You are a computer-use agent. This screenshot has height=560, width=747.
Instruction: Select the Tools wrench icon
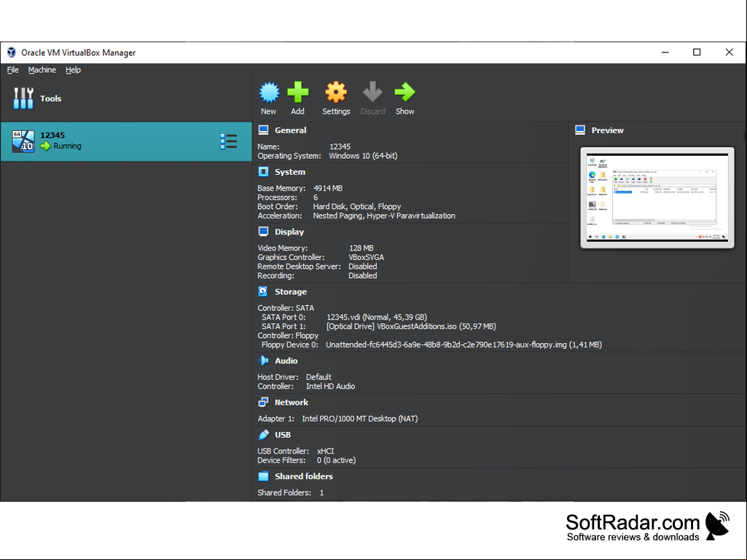[x=23, y=98]
